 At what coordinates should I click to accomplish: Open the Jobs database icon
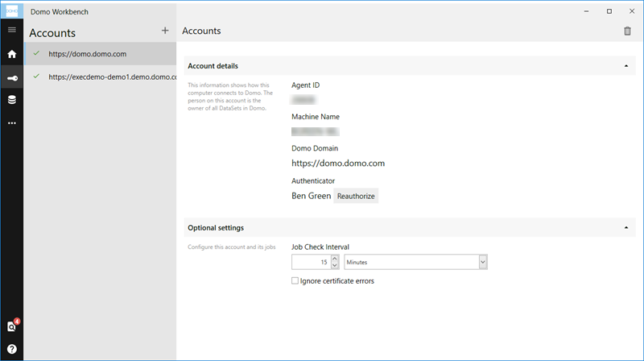(x=12, y=99)
